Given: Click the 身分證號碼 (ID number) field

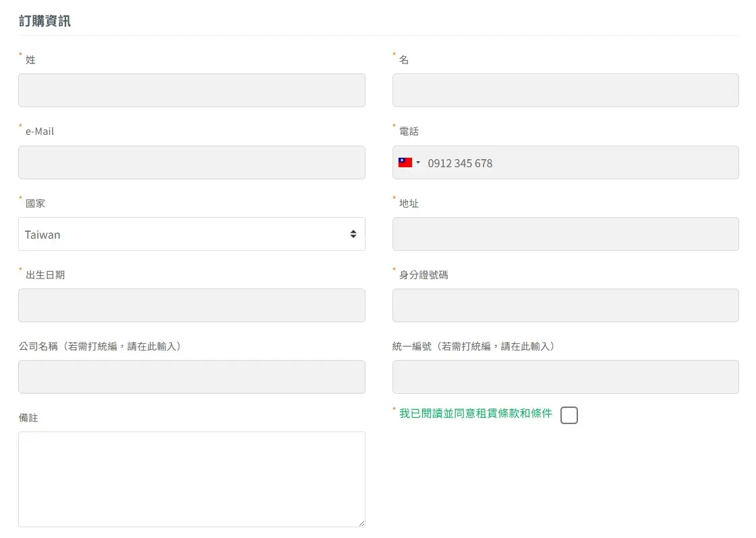Looking at the screenshot, I should click(566, 305).
